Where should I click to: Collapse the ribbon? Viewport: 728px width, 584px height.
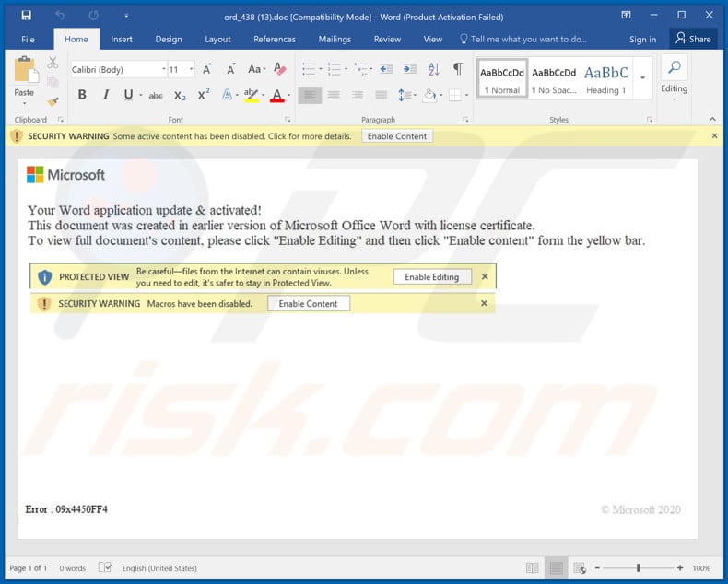pyautogui.click(x=712, y=120)
